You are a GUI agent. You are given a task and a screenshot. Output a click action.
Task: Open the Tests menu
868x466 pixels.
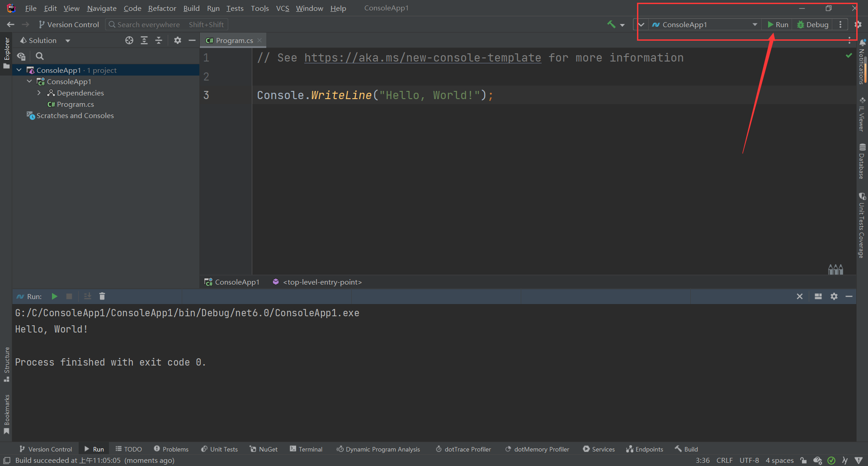[235, 8]
